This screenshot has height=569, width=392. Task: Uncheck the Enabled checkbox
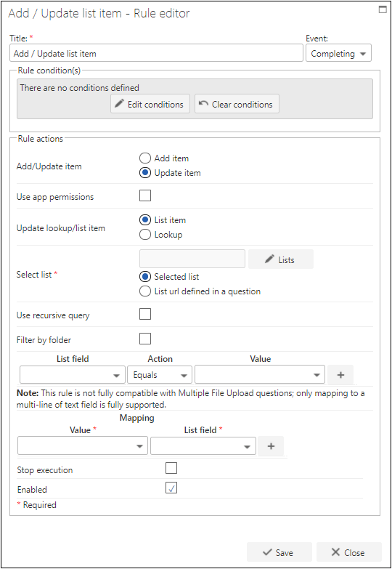[x=171, y=488]
